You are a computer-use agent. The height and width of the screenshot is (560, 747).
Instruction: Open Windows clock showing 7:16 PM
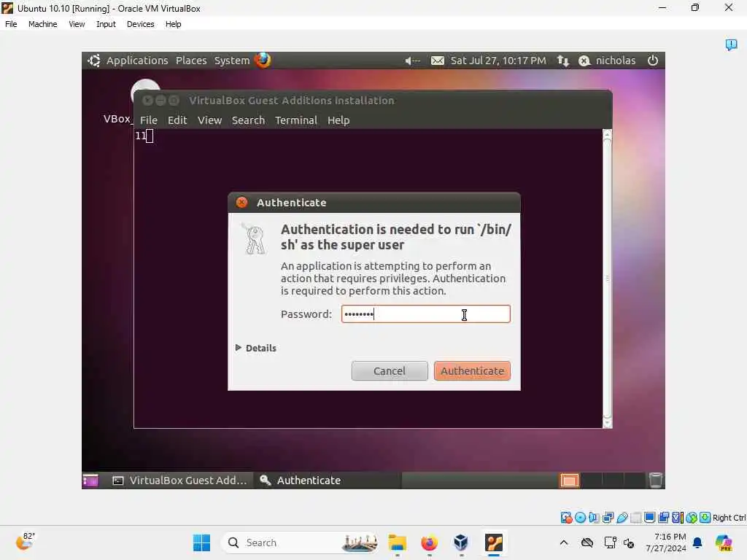pyautogui.click(x=666, y=542)
